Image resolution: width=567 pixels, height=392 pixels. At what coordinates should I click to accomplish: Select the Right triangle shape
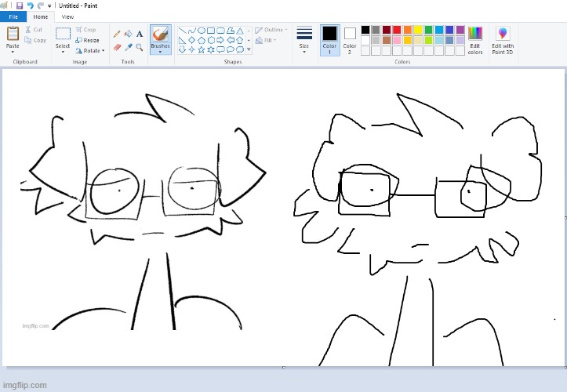click(x=182, y=40)
